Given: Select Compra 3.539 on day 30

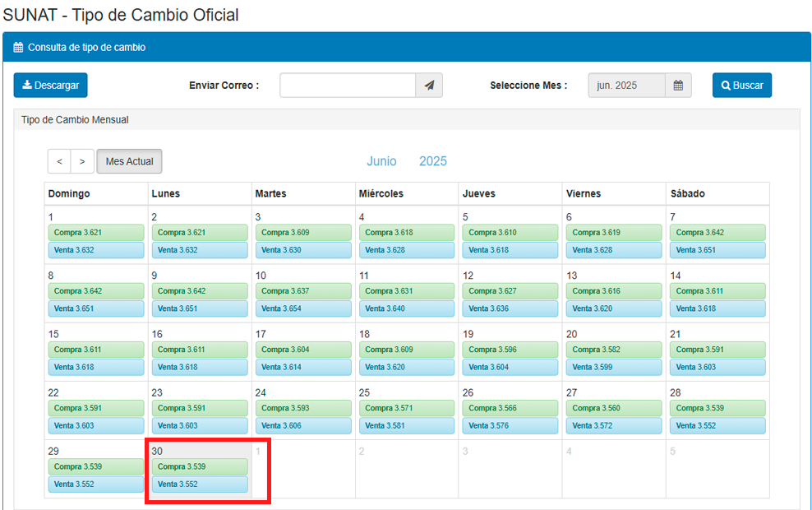Looking at the screenshot, I should 200,466.
